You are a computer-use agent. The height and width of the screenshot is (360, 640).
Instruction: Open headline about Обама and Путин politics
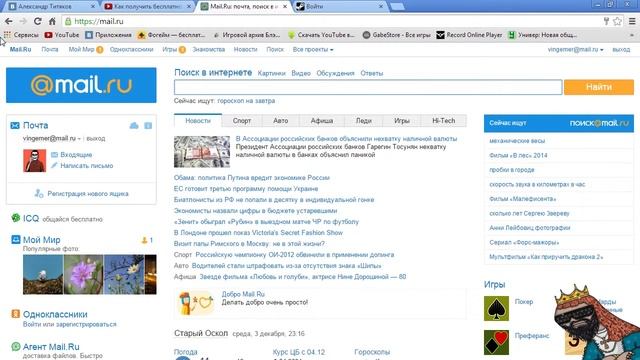coord(251,178)
